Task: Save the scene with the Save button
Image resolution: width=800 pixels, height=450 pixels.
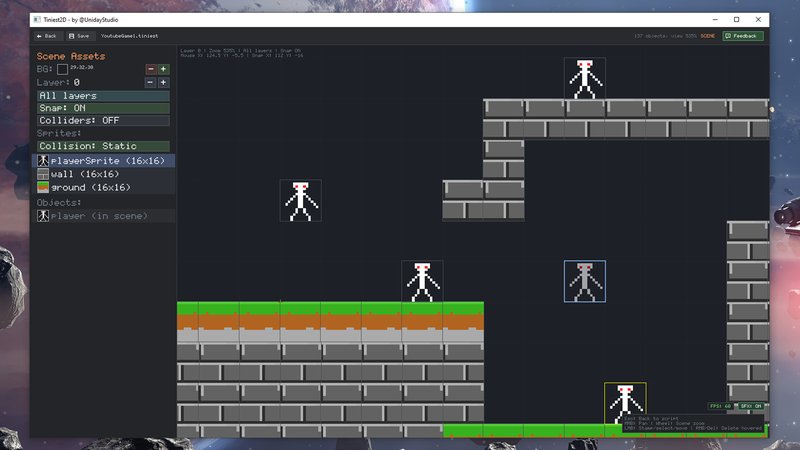Action: point(79,36)
